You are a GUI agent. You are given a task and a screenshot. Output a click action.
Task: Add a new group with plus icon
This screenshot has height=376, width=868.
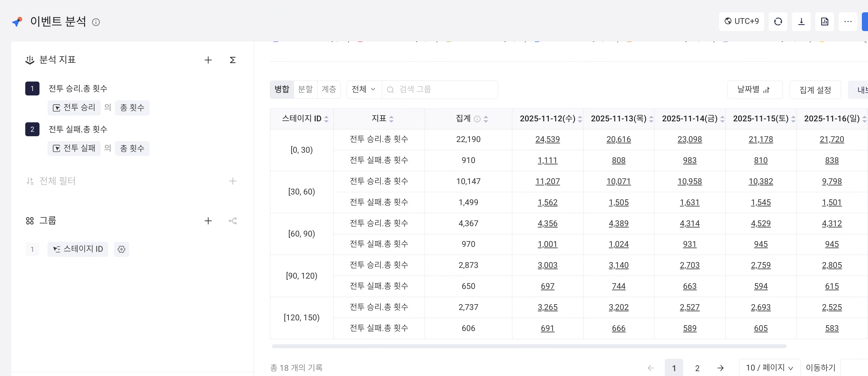pos(208,221)
